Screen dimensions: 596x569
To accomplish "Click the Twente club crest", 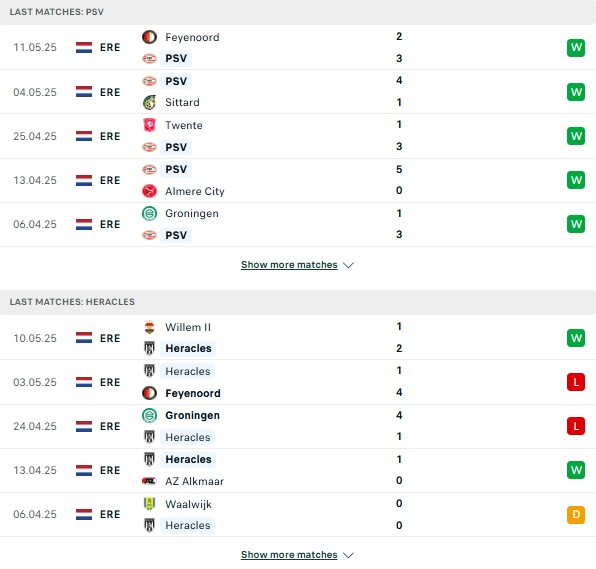I will (x=149, y=125).
